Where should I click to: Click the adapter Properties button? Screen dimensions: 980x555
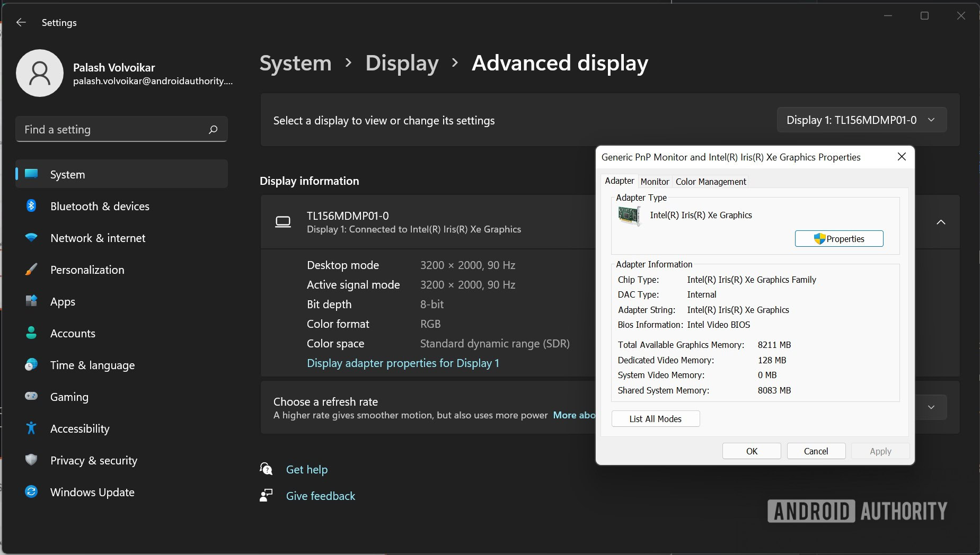pyautogui.click(x=839, y=239)
